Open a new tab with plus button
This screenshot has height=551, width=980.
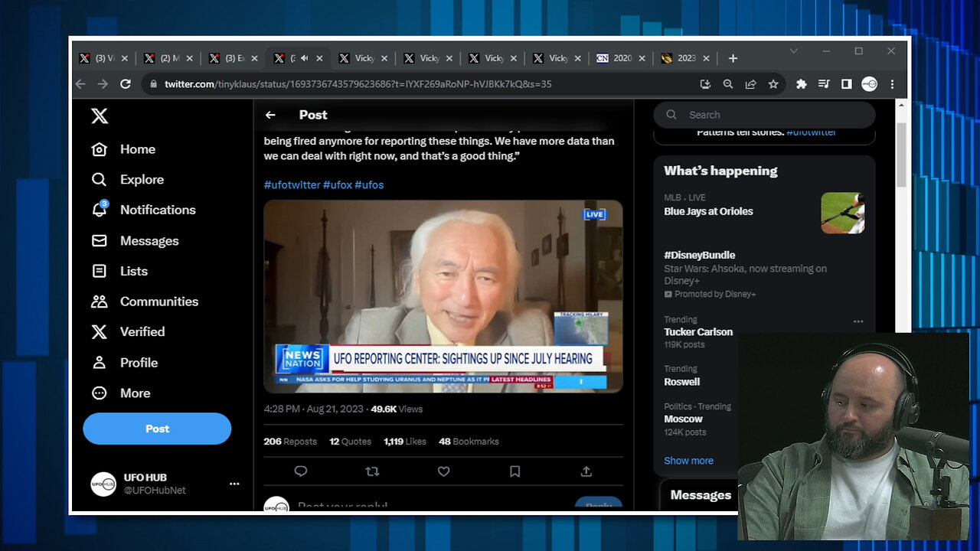733,58
